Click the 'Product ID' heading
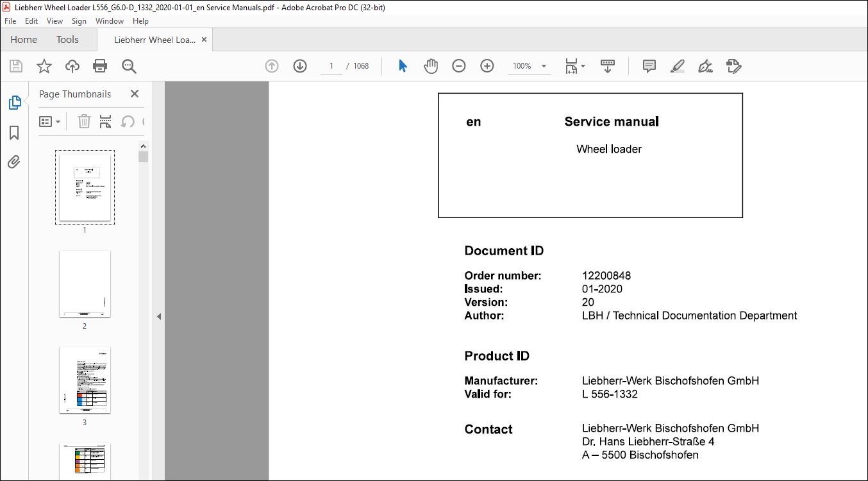The width and height of the screenshot is (868, 481). tap(497, 356)
